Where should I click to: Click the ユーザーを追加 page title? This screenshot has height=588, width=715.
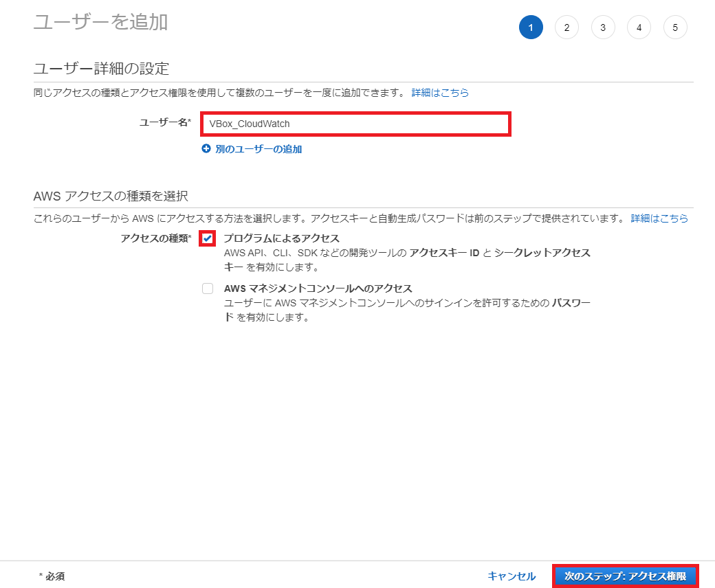(x=101, y=22)
